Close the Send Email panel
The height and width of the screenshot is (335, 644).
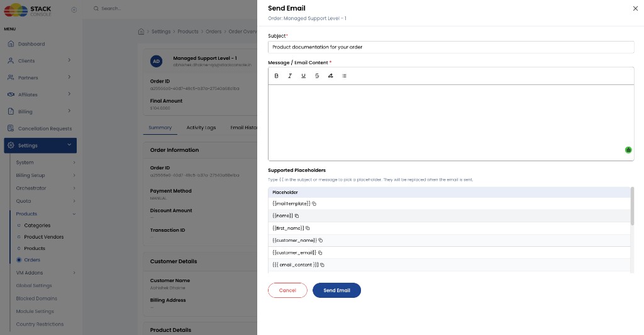(635, 9)
